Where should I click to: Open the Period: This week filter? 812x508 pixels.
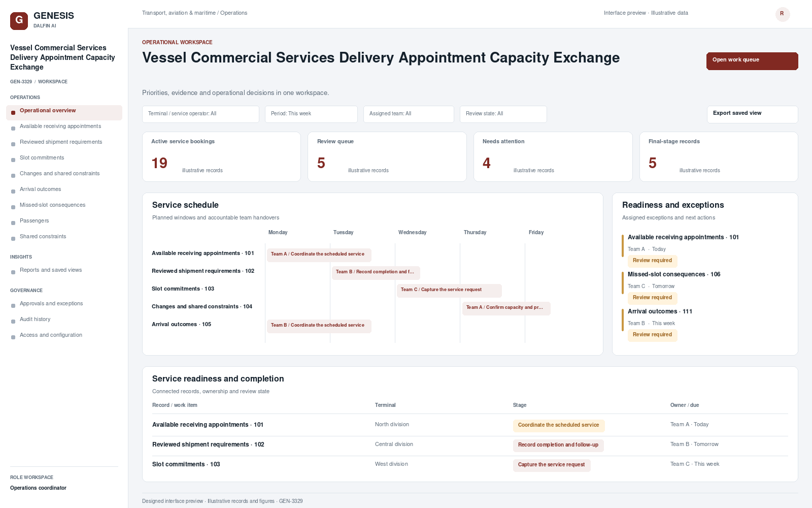coord(311,114)
